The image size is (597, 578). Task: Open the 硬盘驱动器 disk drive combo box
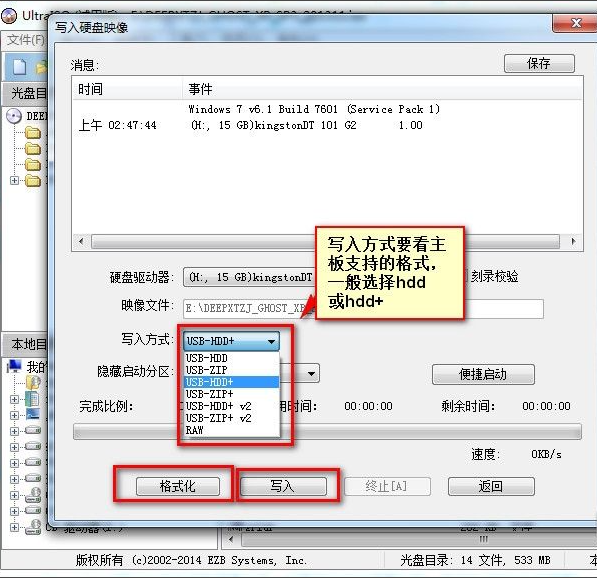pyautogui.click(x=249, y=277)
